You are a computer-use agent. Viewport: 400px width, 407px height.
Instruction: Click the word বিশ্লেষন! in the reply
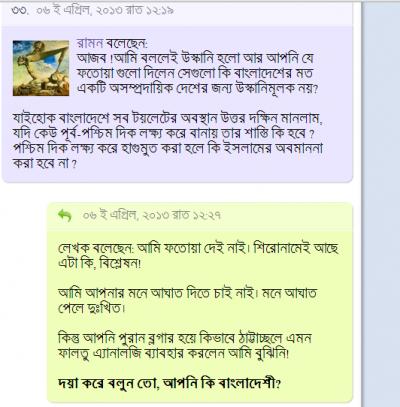point(121,264)
